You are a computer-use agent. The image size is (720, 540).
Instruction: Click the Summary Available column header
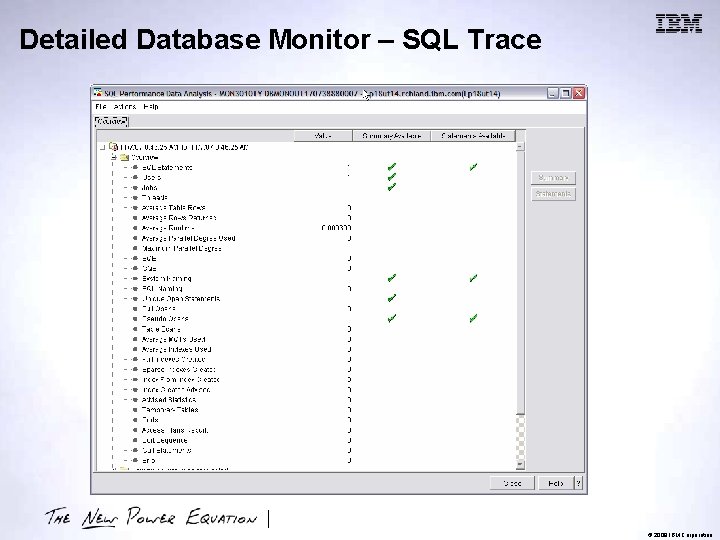pos(391,136)
